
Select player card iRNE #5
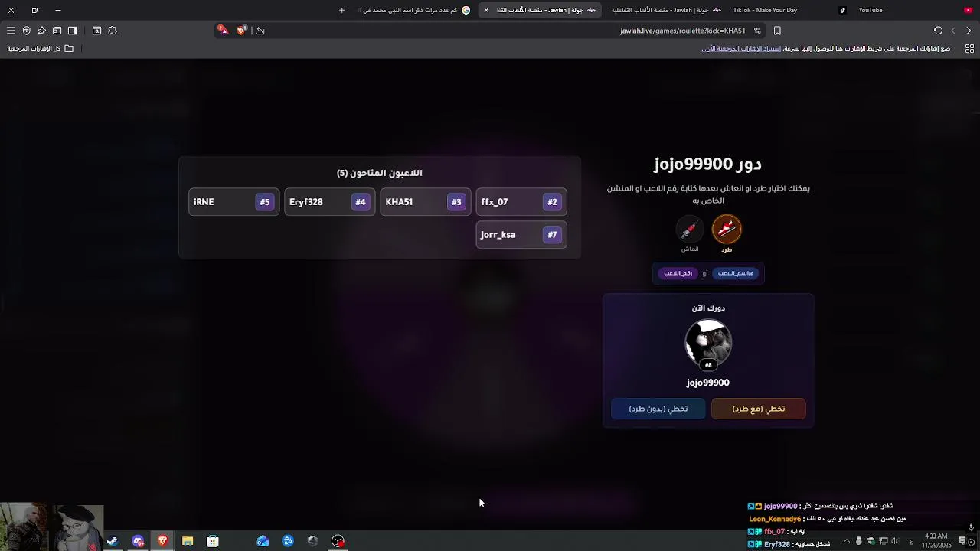click(234, 202)
